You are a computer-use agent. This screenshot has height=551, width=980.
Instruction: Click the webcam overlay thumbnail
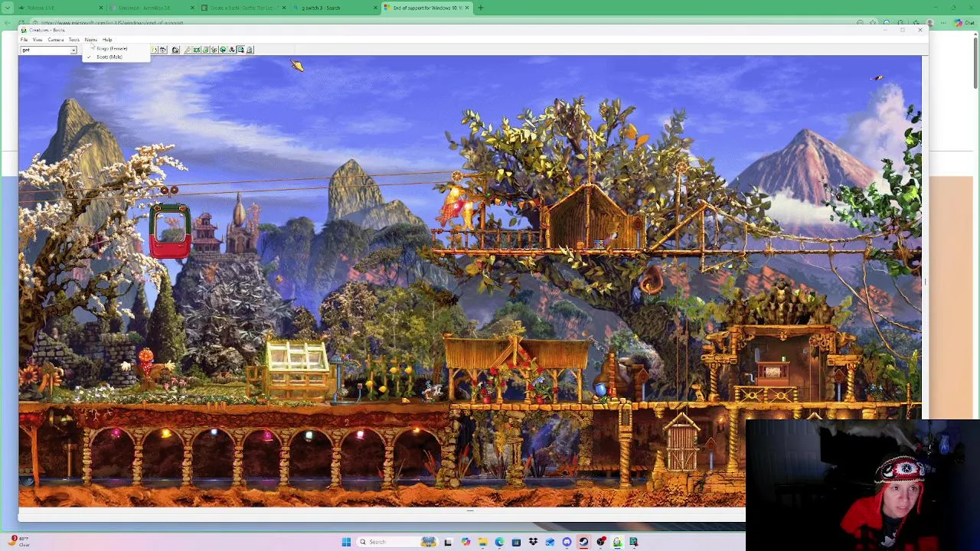863,485
